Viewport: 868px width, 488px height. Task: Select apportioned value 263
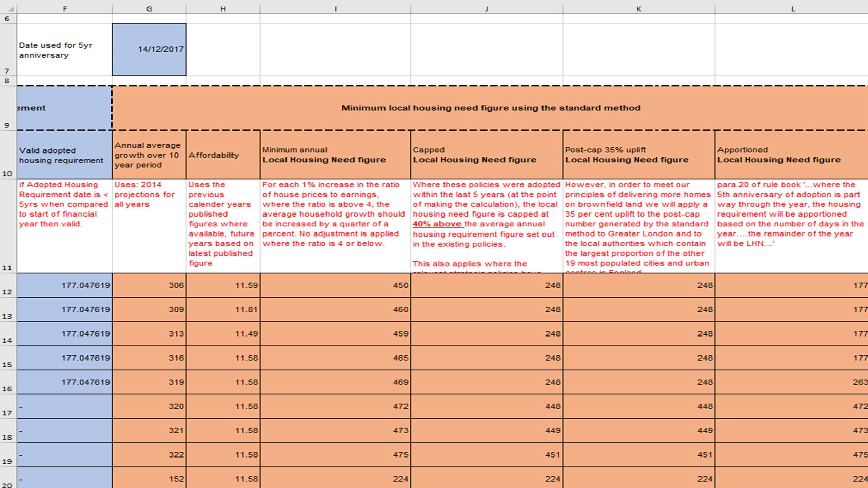click(x=792, y=382)
